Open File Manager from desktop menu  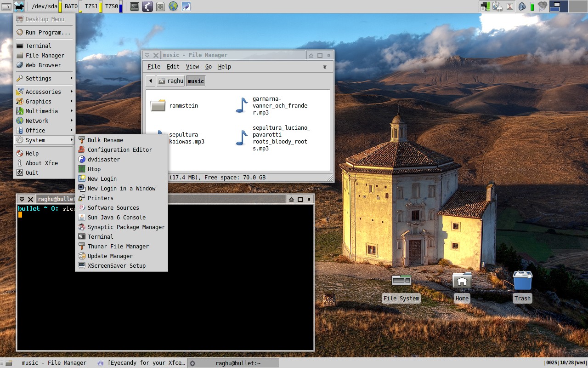point(44,56)
